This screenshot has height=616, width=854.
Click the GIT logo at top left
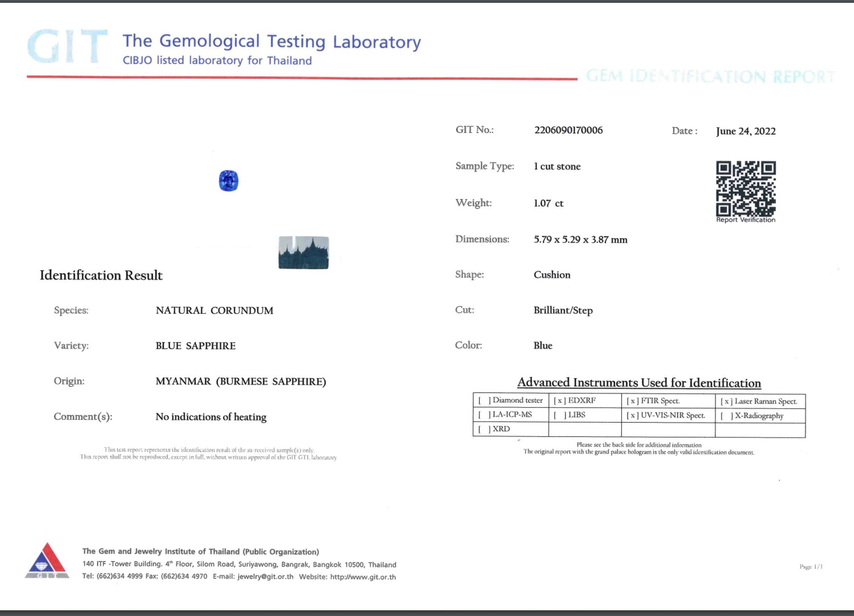[67, 47]
